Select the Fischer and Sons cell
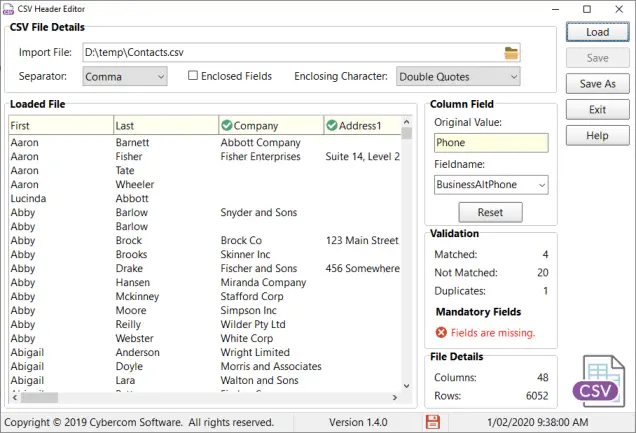This screenshot has width=636, height=433. 259,268
